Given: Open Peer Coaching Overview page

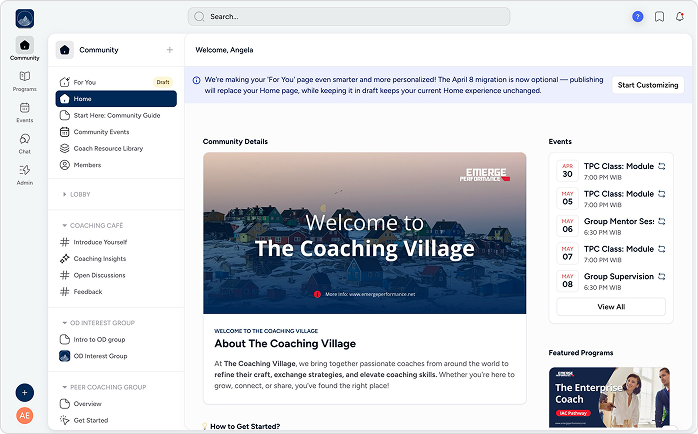Looking at the screenshot, I should pos(116,404).
